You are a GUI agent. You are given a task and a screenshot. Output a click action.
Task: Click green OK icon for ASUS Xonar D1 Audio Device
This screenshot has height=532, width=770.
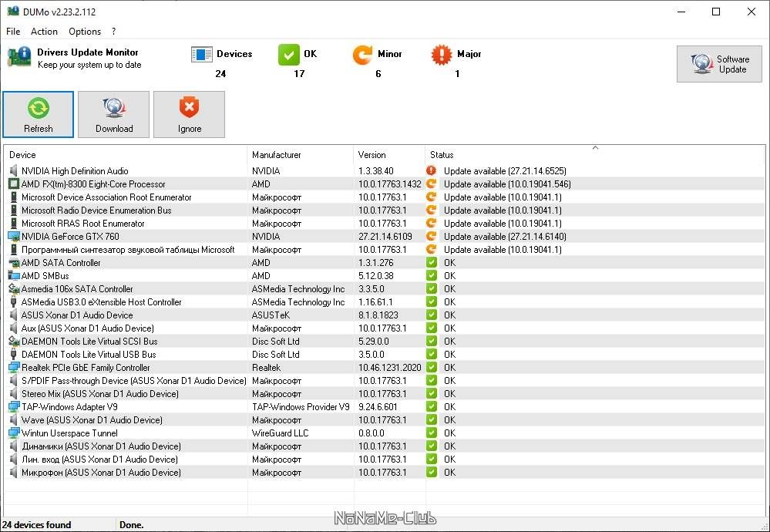[x=431, y=315]
